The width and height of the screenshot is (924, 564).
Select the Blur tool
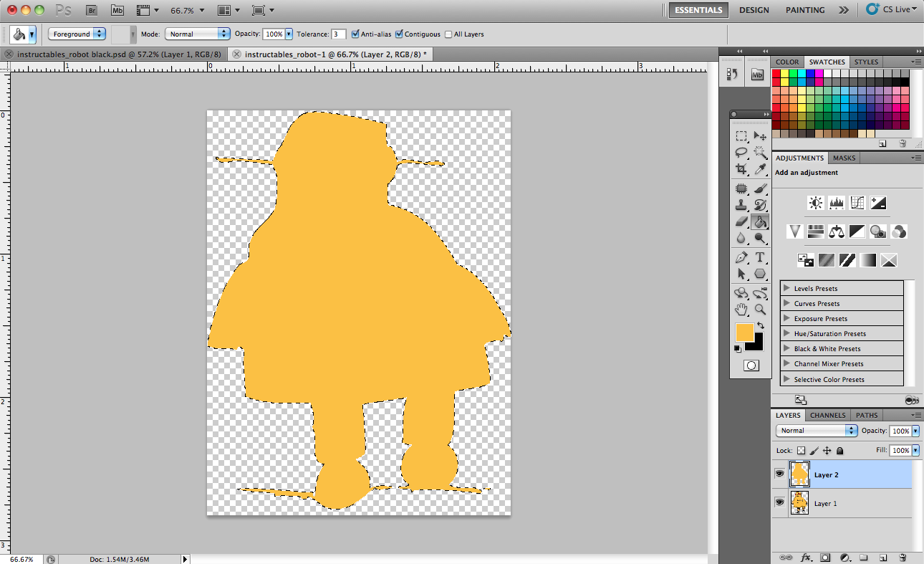click(x=741, y=238)
